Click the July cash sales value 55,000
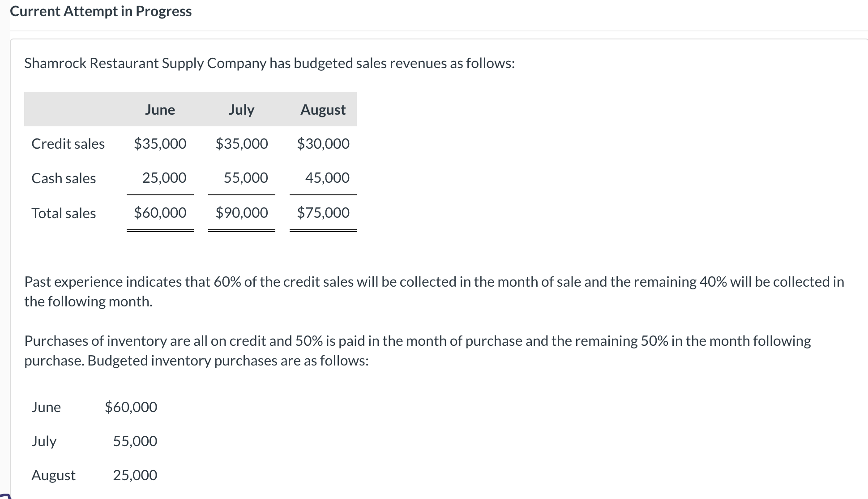The image size is (868, 499). [x=246, y=178]
